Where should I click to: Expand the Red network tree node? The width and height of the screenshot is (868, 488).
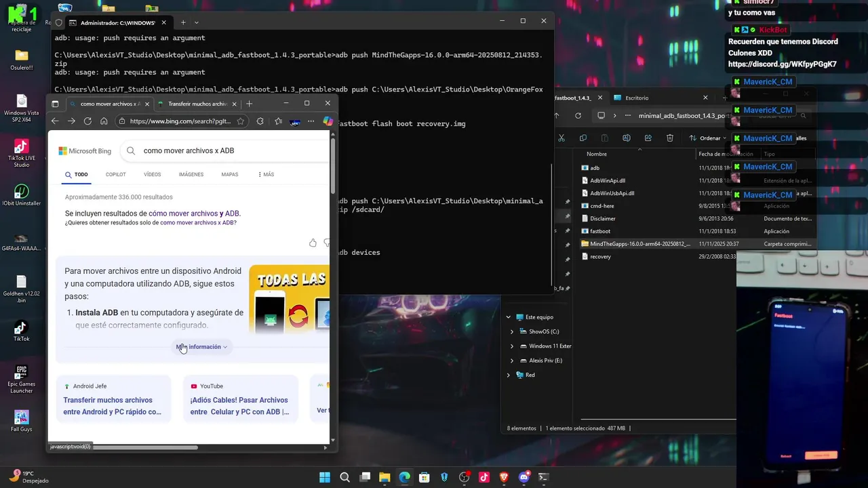point(509,375)
